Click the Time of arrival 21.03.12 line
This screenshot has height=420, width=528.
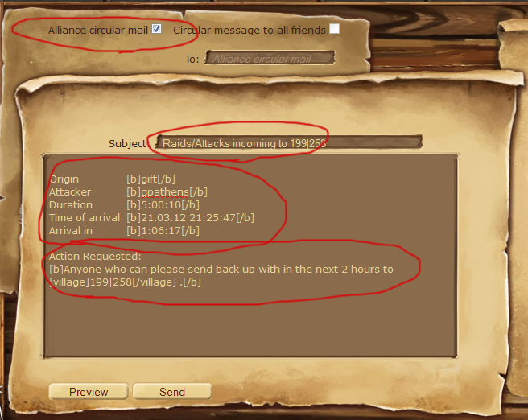[151, 218]
